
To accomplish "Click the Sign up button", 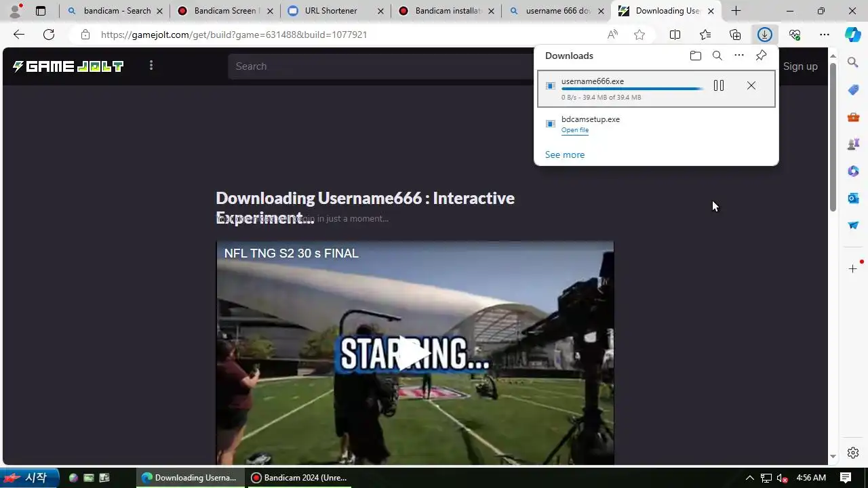I will coord(800,66).
